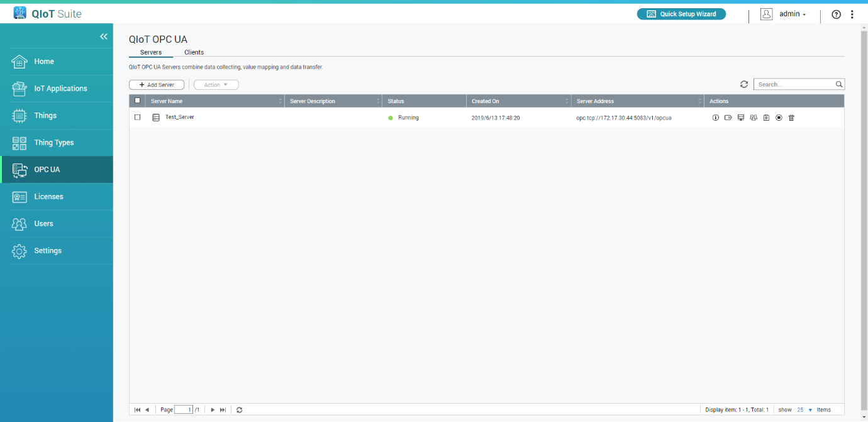Open info for Test_Server
This screenshot has width=868, height=422.
coord(715,118)
